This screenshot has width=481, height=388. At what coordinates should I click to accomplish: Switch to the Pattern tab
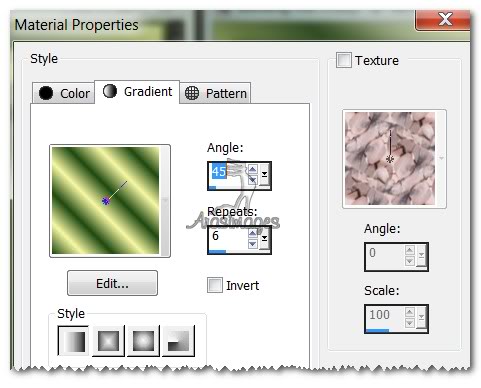tap(215, 93)
